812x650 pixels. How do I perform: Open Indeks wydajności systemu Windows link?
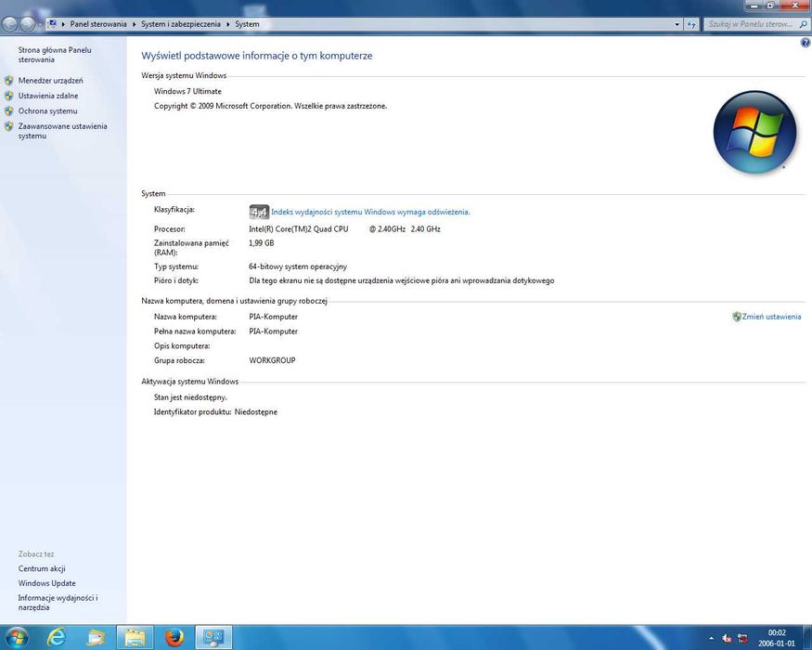(370, 212)
